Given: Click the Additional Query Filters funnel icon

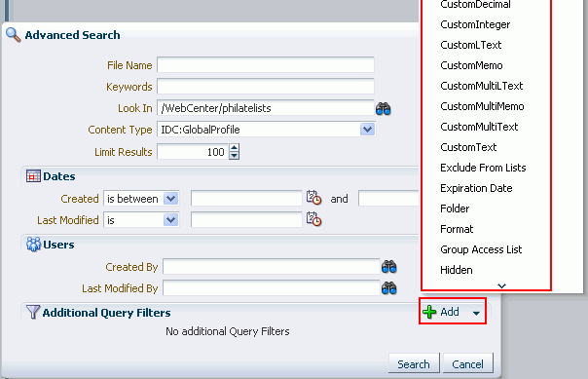Looking at the screenshot, I should click(33, 312).
